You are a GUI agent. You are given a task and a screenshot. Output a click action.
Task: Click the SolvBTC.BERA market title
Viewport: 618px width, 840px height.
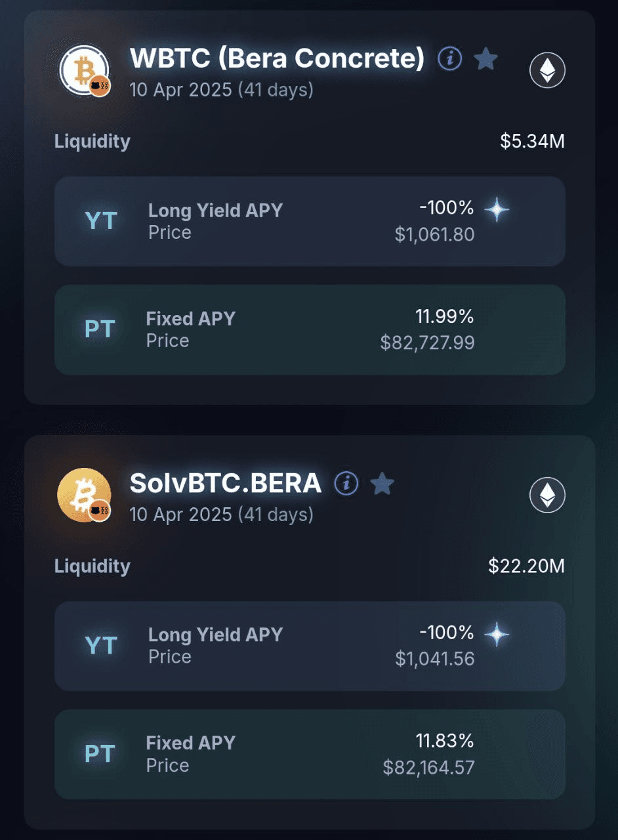(226, 484)
